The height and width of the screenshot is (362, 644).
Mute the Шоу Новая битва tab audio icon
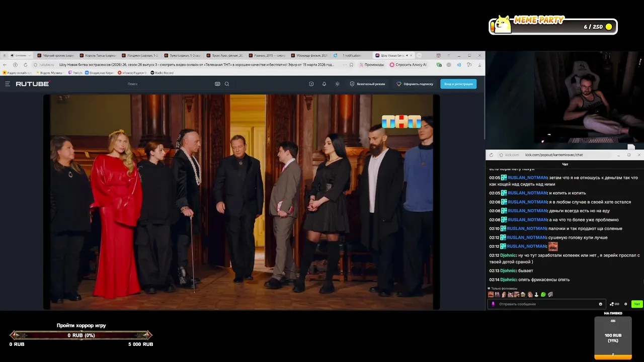[407, 55]
